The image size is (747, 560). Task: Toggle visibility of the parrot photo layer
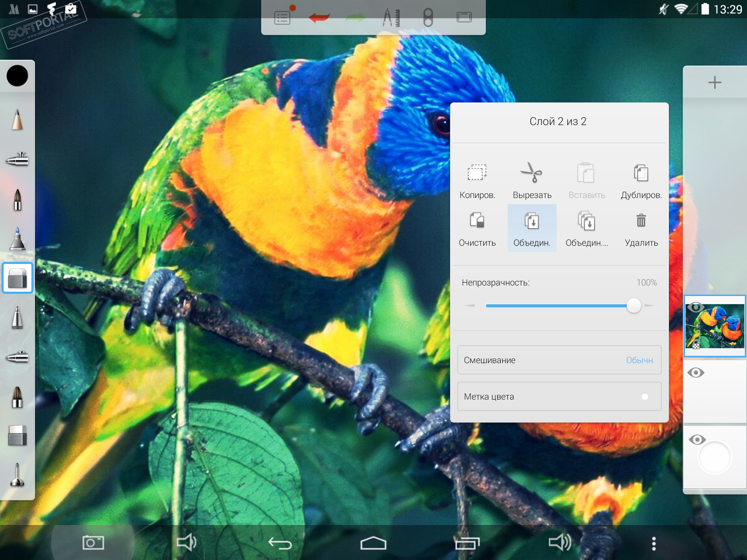[695, 307]
